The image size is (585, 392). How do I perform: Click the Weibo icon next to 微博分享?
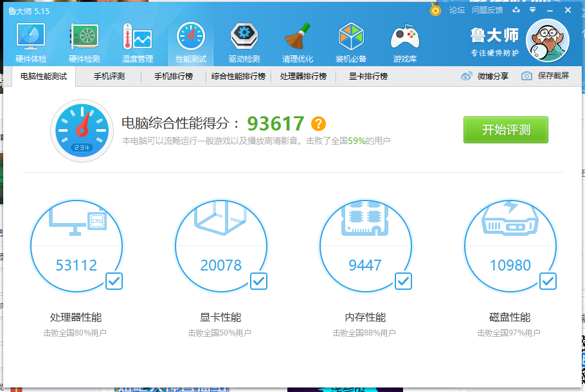(466, 76)
